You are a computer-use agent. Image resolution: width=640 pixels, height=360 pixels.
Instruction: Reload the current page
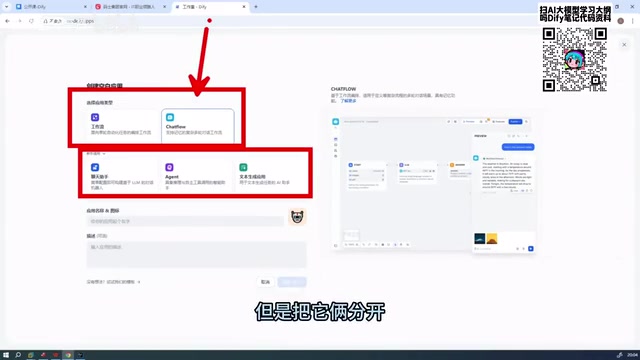[x=31, y=21]
